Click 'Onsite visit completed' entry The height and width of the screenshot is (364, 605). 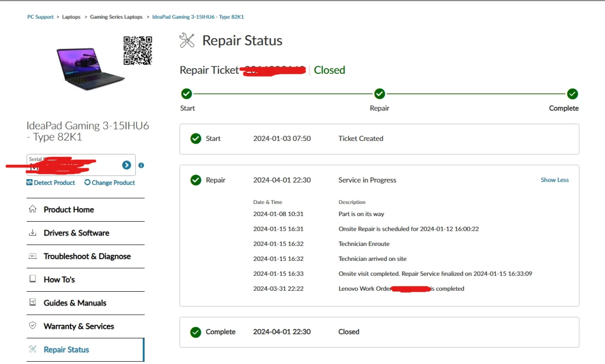pyautogui.click(x=435, y=274)
